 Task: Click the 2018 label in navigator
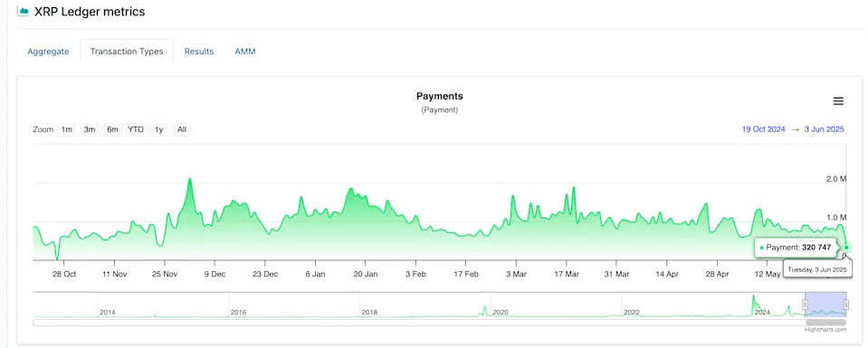(369, 313)
